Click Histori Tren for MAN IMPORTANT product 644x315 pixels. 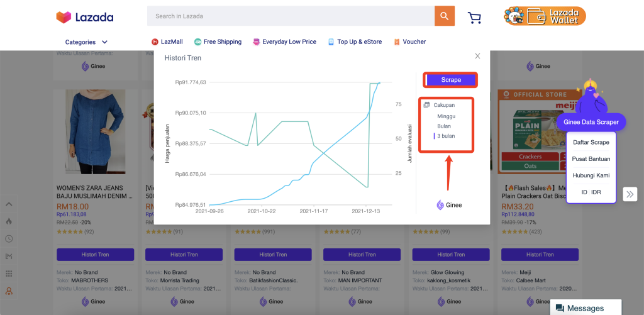click(362, 255)
